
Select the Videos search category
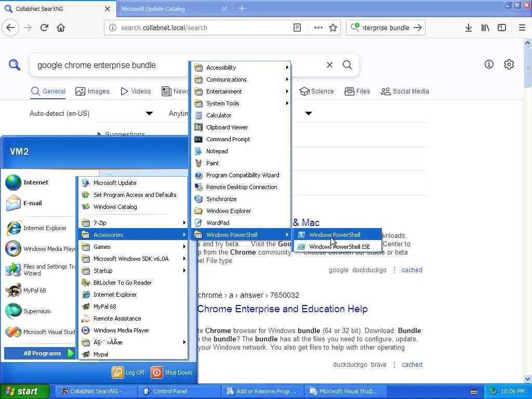point(136,91)
